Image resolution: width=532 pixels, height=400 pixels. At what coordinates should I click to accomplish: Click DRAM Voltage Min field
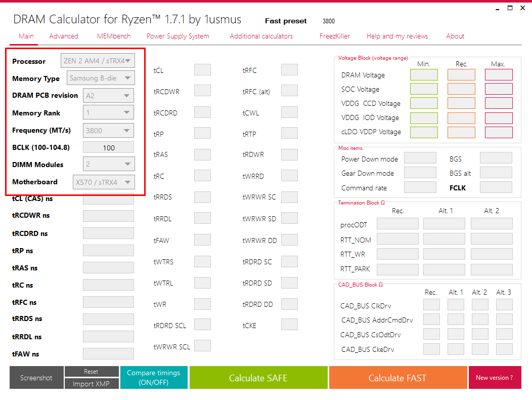pos(424,75)
